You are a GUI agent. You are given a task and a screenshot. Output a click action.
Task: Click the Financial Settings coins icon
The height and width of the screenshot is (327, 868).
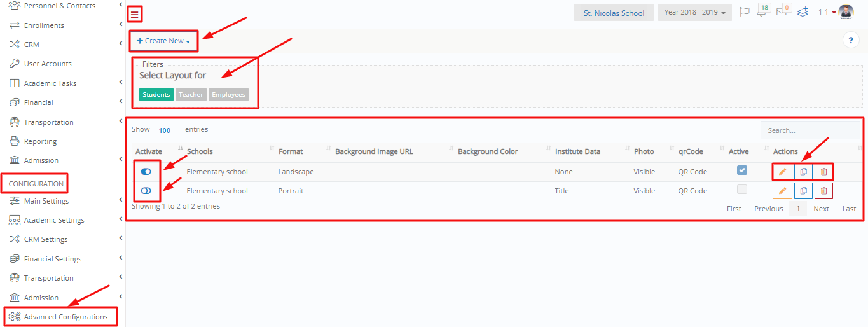14,259
